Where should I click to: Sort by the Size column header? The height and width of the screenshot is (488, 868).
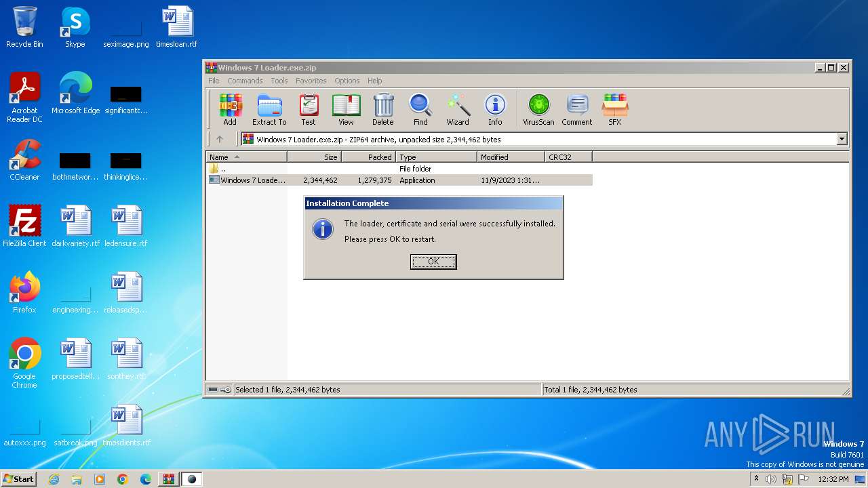click(x=314, y=157)
